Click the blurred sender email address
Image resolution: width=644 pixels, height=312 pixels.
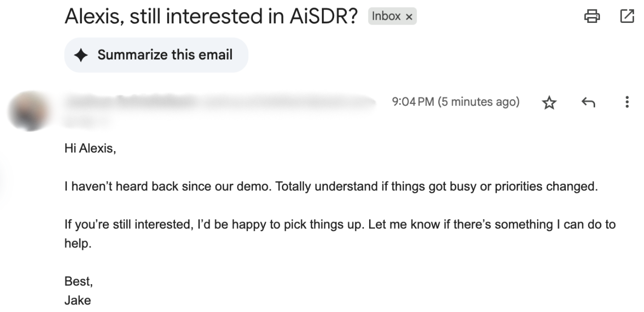(x=287, y=103)
